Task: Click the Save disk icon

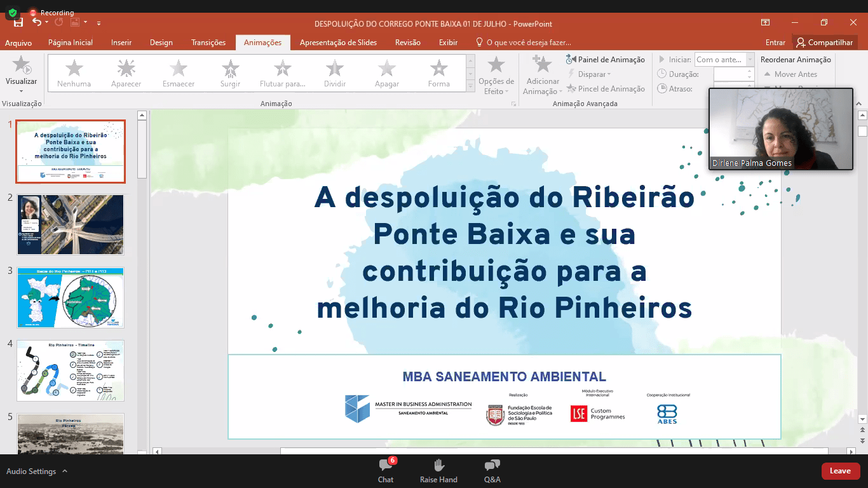Action: (x=18, y=23)
